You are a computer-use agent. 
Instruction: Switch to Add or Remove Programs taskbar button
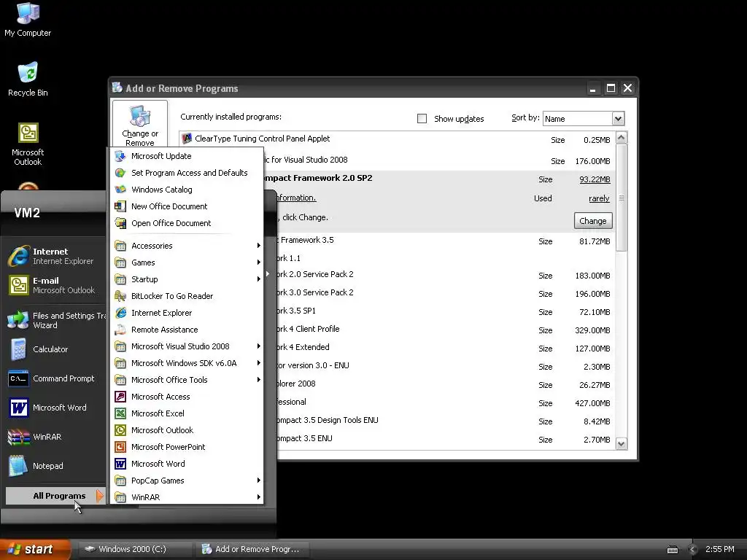coord(252,549)
